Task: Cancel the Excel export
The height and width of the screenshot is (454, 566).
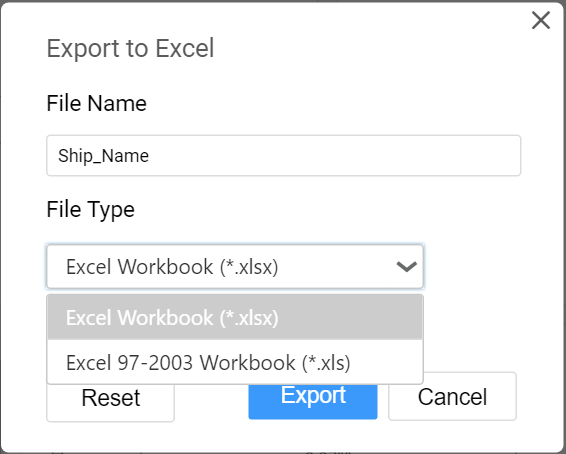Action: pos(452,396)
